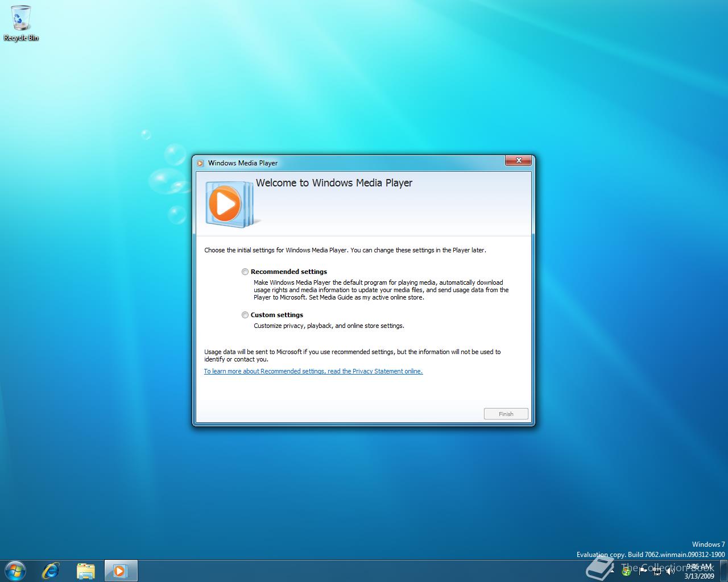Select the Recommended settings radio button

click(245, 272)
